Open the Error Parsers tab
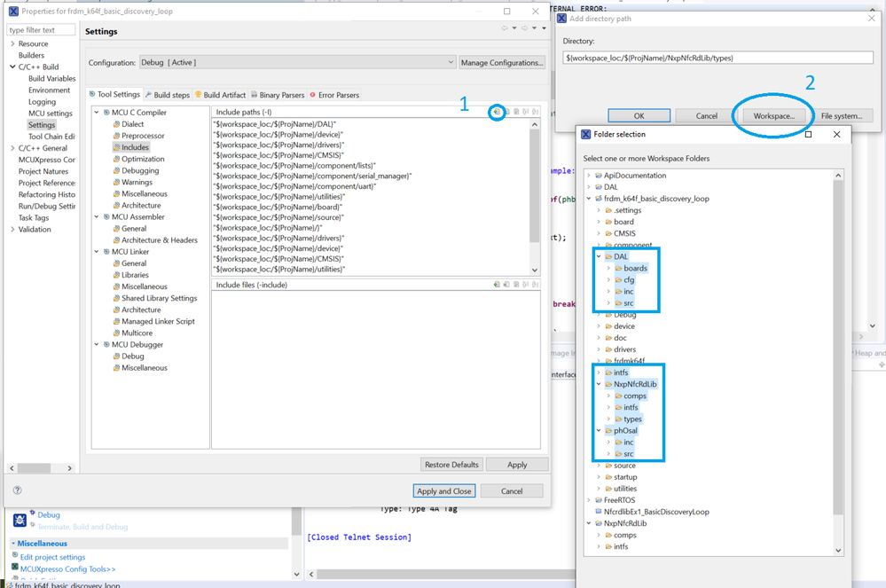 click(334, 95)
